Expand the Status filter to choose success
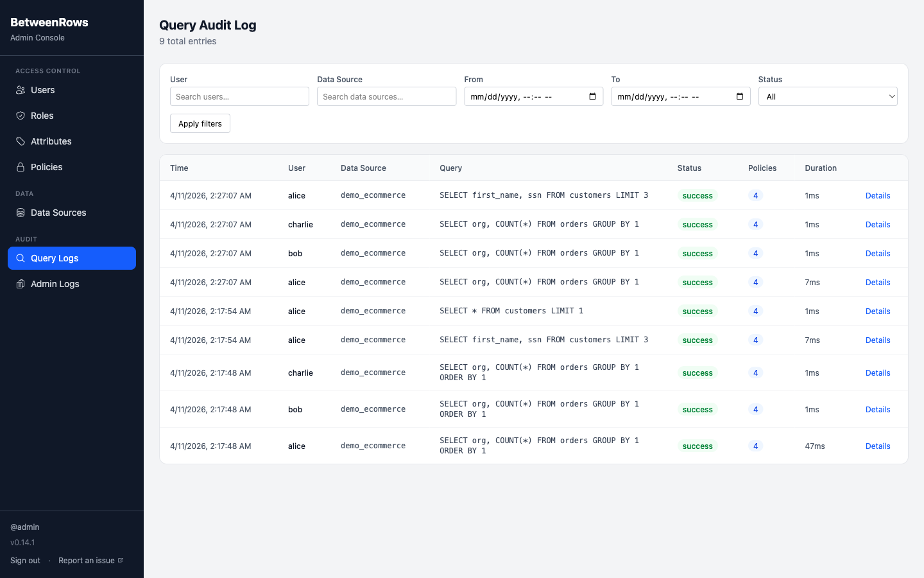 click(x=827, y=96)
